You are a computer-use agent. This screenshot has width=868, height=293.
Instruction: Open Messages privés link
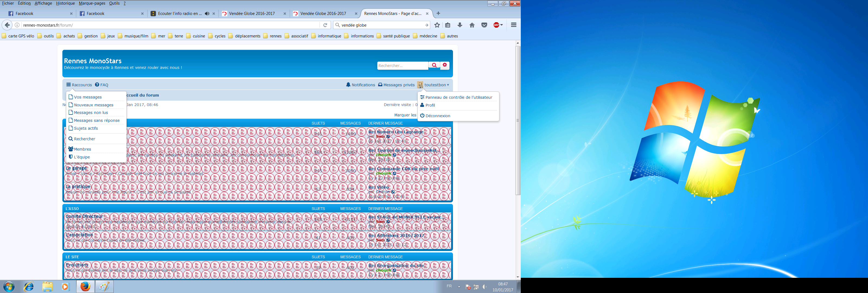396,85
